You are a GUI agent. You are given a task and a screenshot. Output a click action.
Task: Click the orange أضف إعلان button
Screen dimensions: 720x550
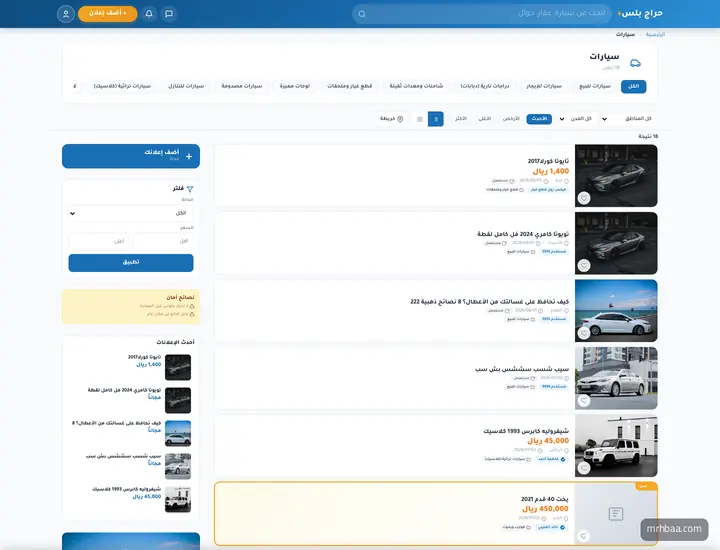107,14
